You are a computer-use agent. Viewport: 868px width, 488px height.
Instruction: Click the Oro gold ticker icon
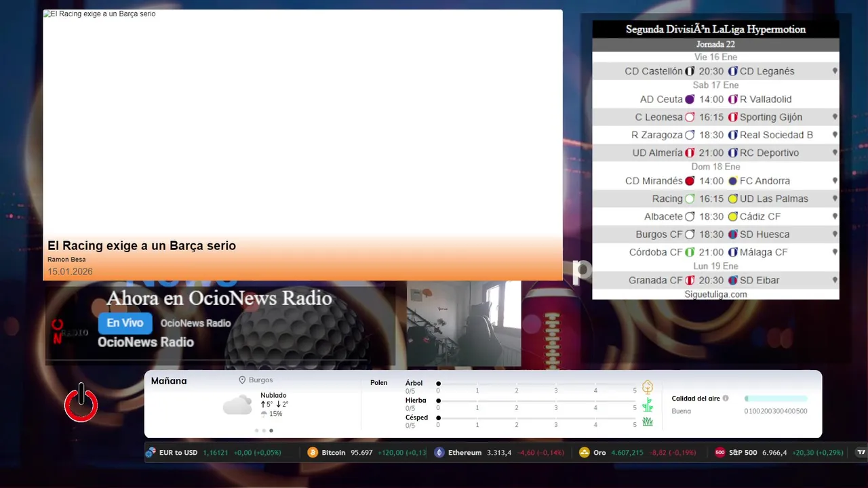(585, 453)
